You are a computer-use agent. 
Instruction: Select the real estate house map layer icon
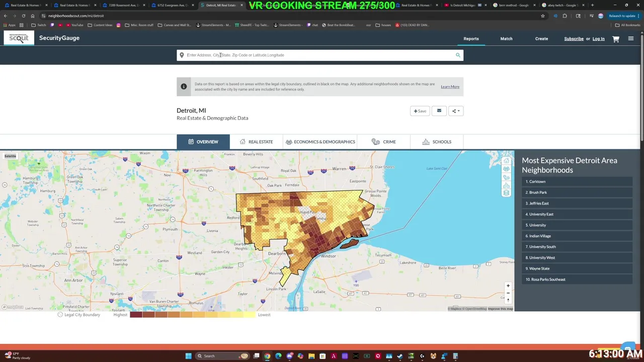(x=506, y=161)
